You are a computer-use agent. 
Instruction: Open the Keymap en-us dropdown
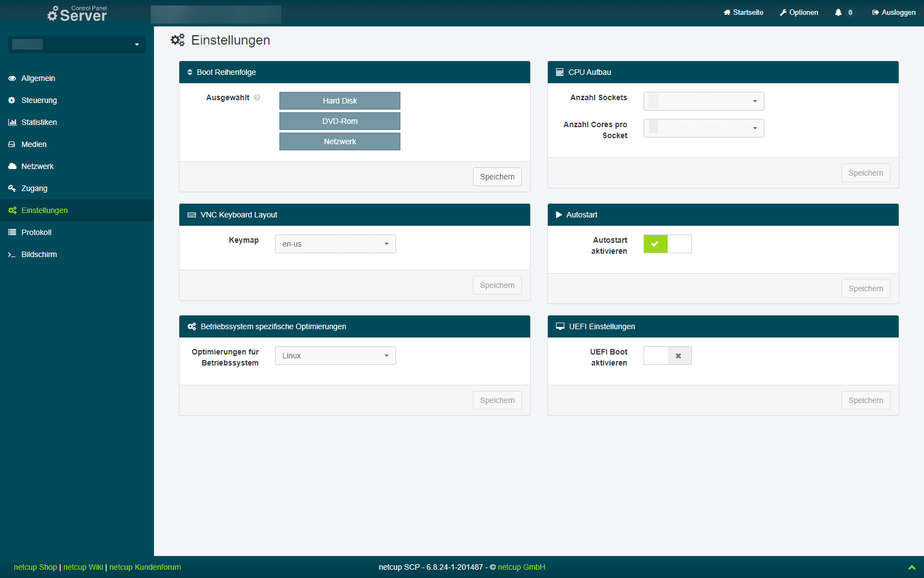[x=335, y=244]
